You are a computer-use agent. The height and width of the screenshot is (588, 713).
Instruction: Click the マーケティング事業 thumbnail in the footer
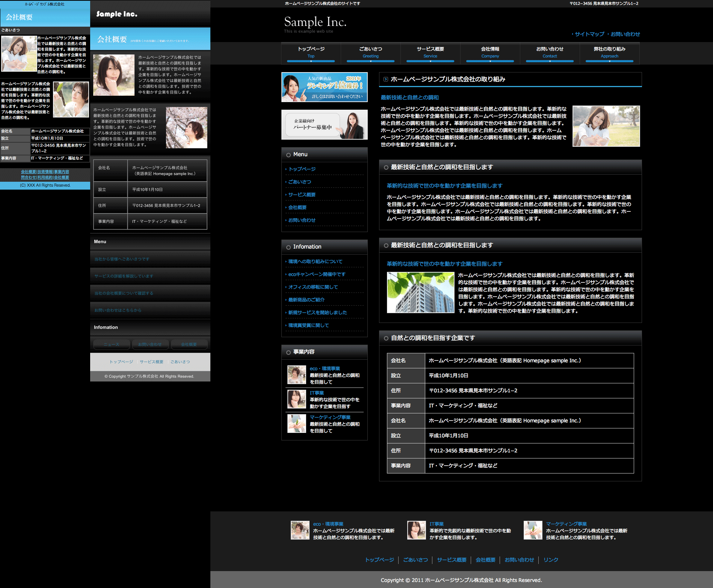(533, 530)
